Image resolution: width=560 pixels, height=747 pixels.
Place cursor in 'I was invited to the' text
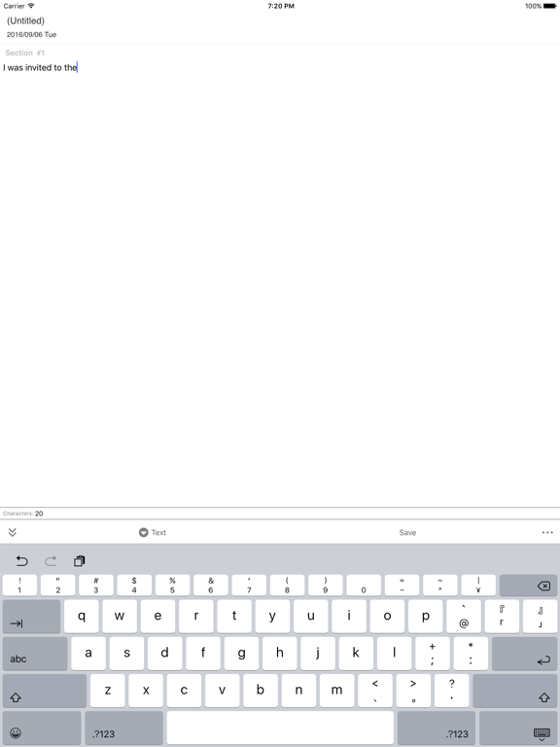(40, 68)
